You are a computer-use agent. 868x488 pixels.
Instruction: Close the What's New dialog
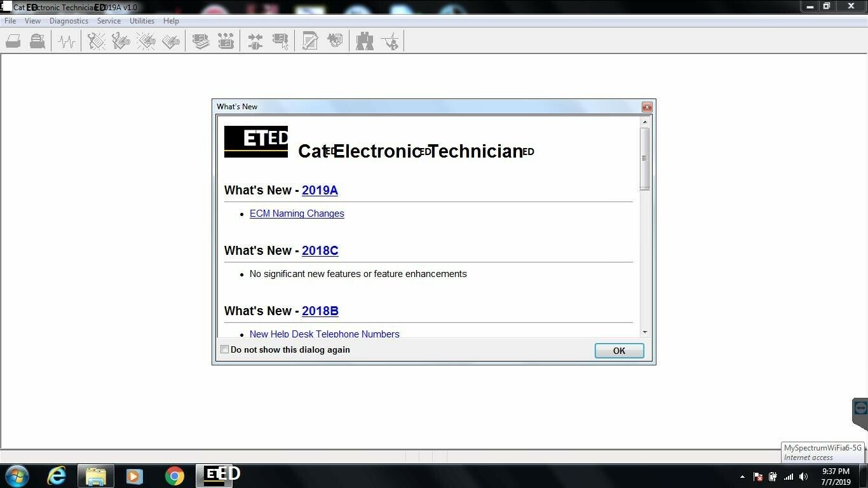coord(647,107)
